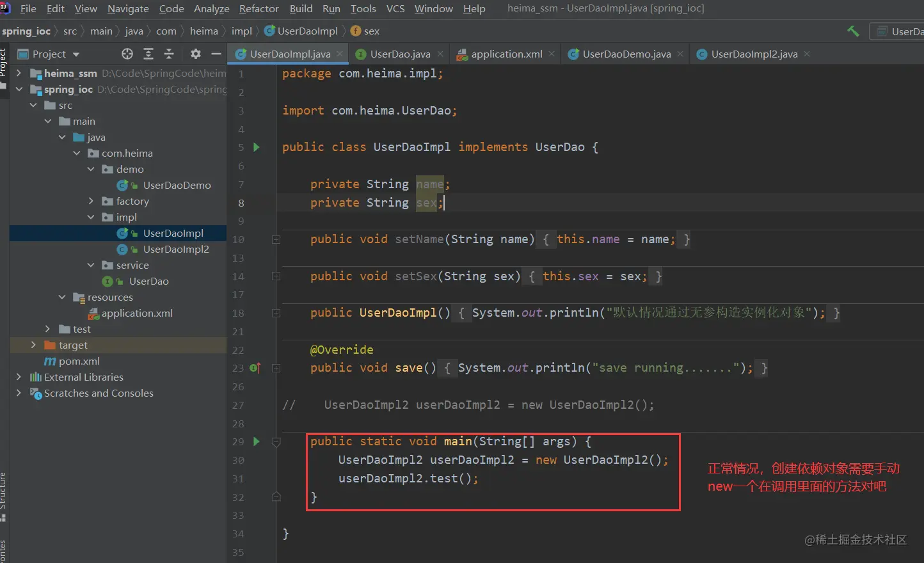Image resolution: width=924 pixels, height=563 pixels.
Task: Collapse the src folder
Action: pyautogui.click(x=33, y=106)
